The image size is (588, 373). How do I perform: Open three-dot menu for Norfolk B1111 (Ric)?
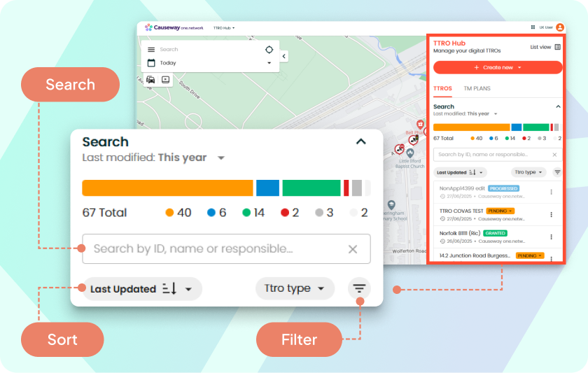tap(552, 237)
